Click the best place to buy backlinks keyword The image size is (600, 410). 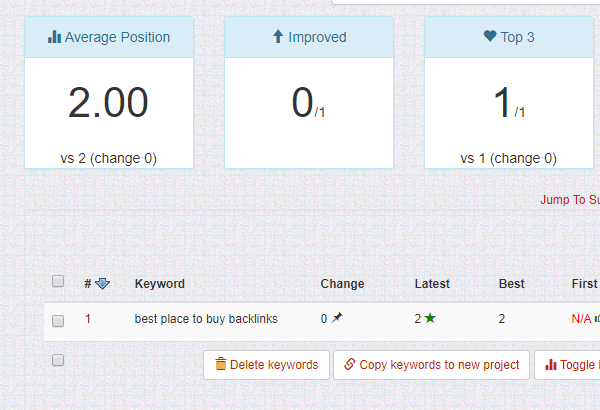206,319
